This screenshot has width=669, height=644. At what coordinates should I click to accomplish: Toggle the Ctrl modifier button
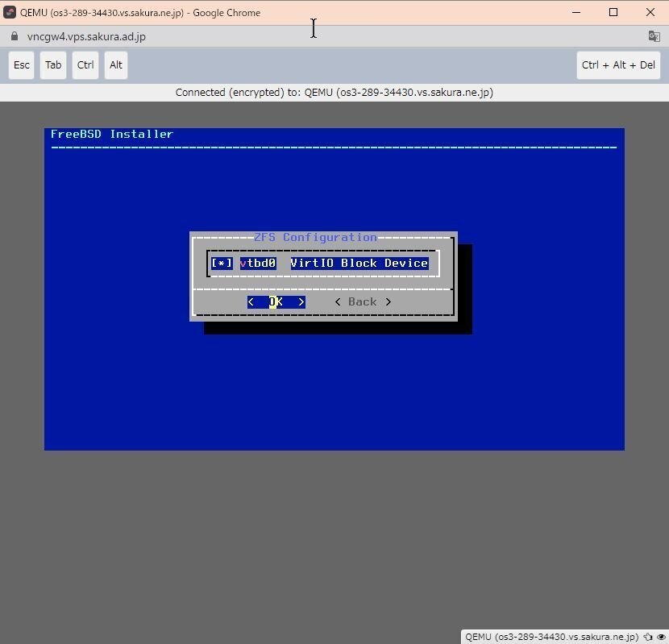pyautogui.click(x=85, y=65)
